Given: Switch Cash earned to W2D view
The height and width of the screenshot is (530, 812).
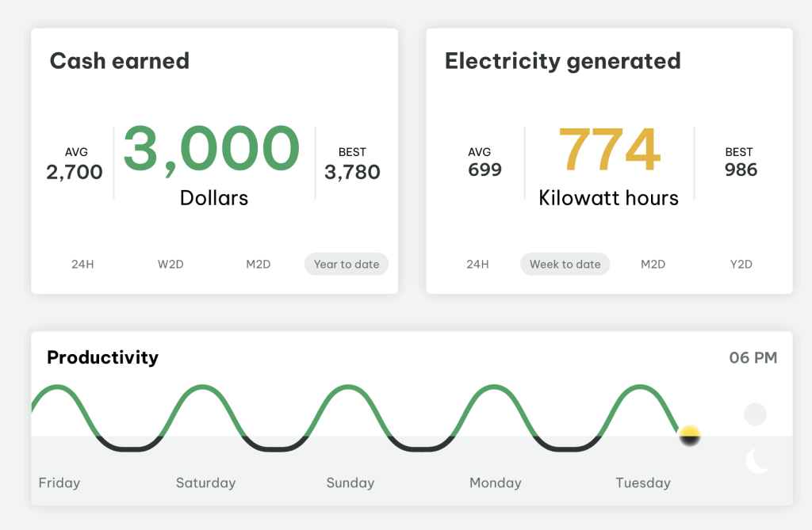Looking at the screenshot, I should [170, 264].
